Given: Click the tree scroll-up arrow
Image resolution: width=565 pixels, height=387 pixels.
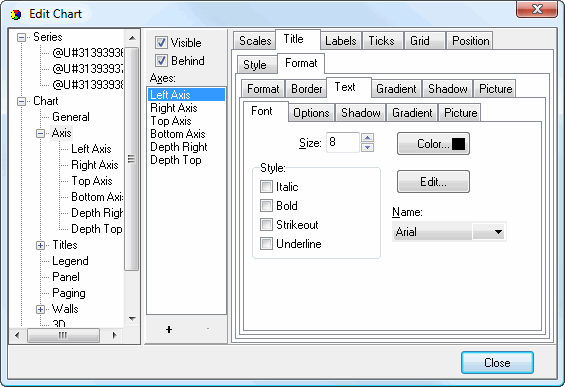Looking at the screenshot, I should point(132,38).
